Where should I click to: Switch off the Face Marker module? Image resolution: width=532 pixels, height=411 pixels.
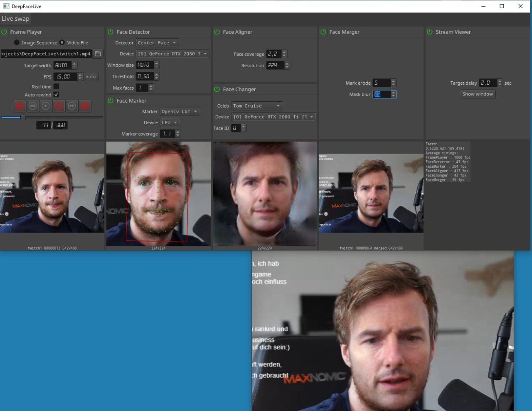point(111,101)
